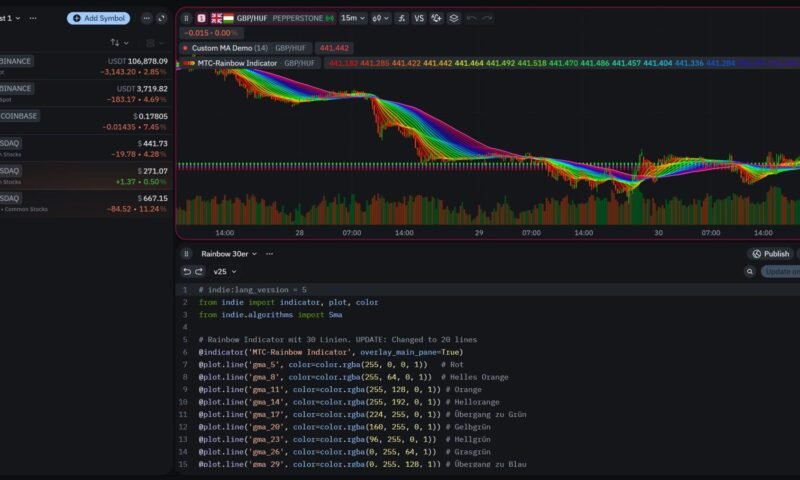Click the MTC-Rainbow Indicator legend label
The height and width of the screenshot is (480, 800).
click(237, 63)
